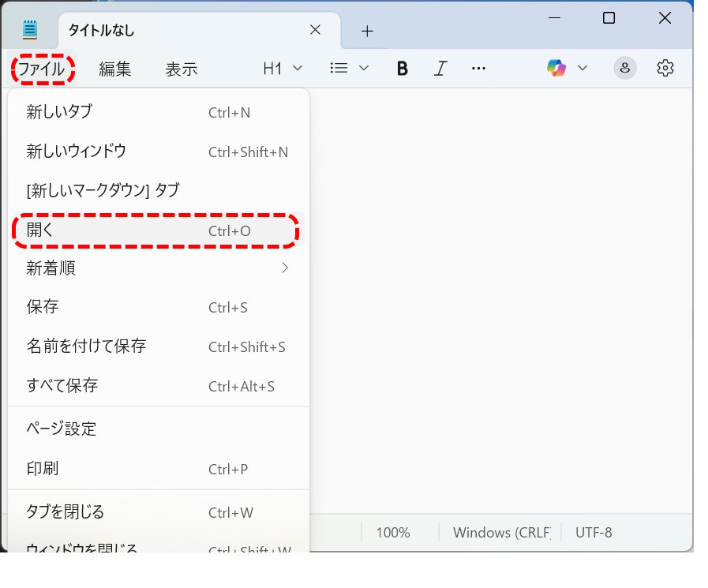Click the account sign-in icon
This screenshot has height=588, width=708.
click(x=625, y=68)
